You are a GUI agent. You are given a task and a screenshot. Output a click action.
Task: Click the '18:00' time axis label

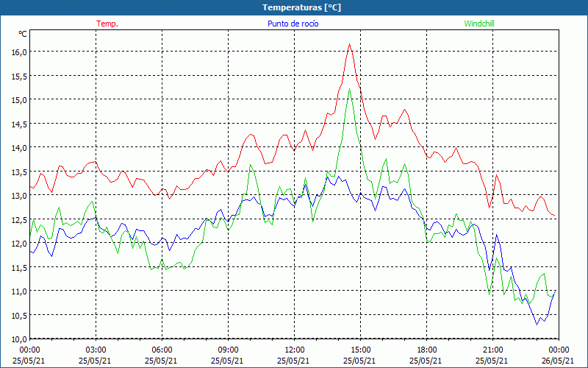[x=426, y=350]
